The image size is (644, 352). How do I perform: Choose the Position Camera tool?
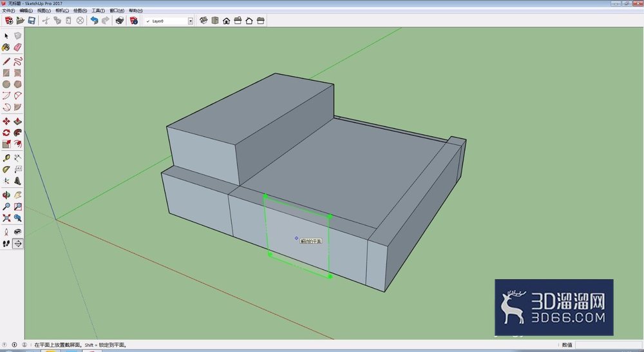[x=6, y=232]
